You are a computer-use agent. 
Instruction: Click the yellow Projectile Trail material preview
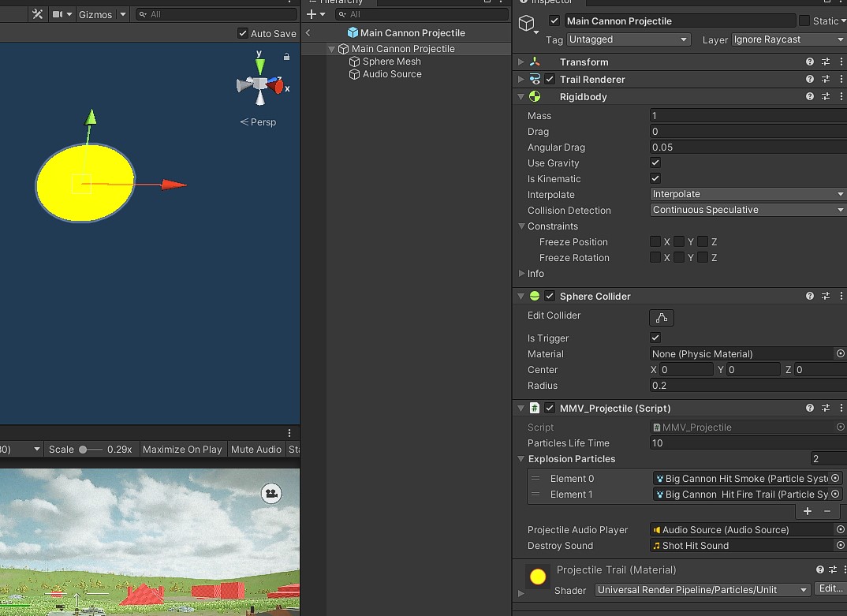[538, 577]
